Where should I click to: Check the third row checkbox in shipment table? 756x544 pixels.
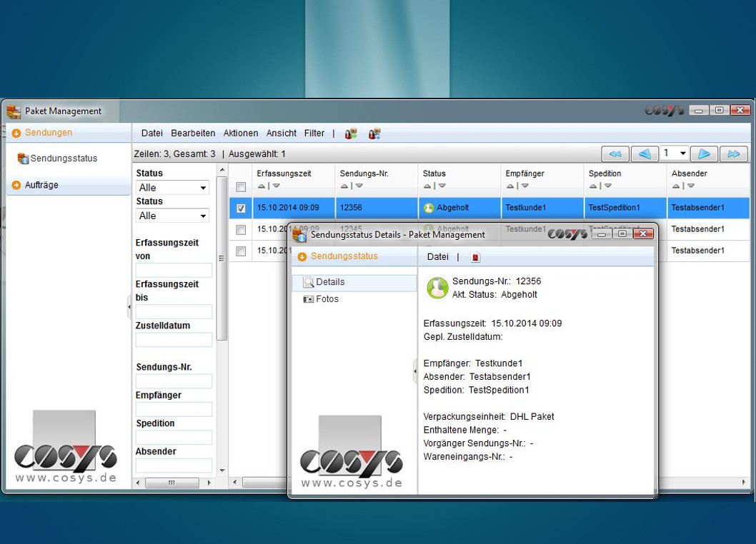pos(241,251)
